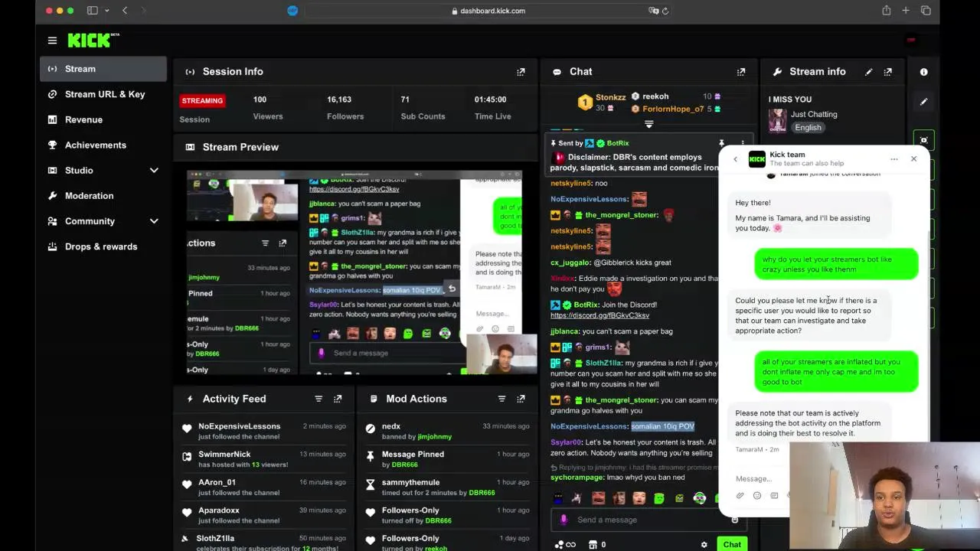This screenshot has height=551, width=980.
Task: Attach a file in the support chat
Action: tap(740, 496)
